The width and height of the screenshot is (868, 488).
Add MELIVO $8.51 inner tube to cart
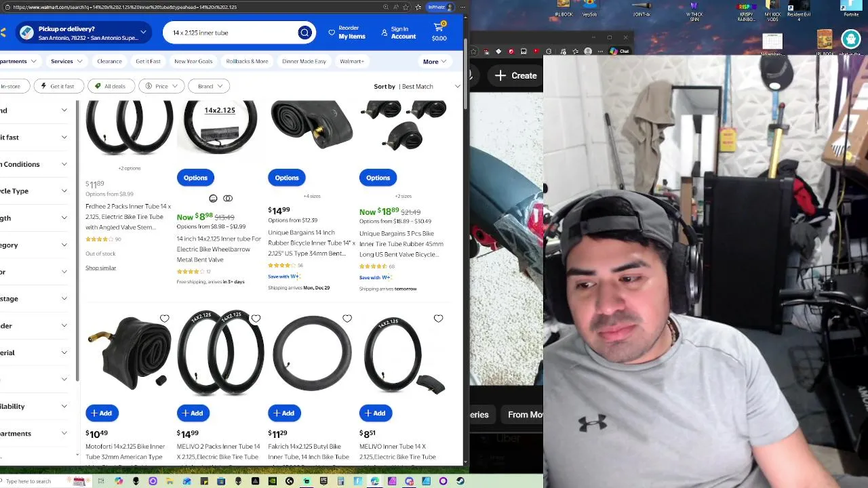coord(376,413)
